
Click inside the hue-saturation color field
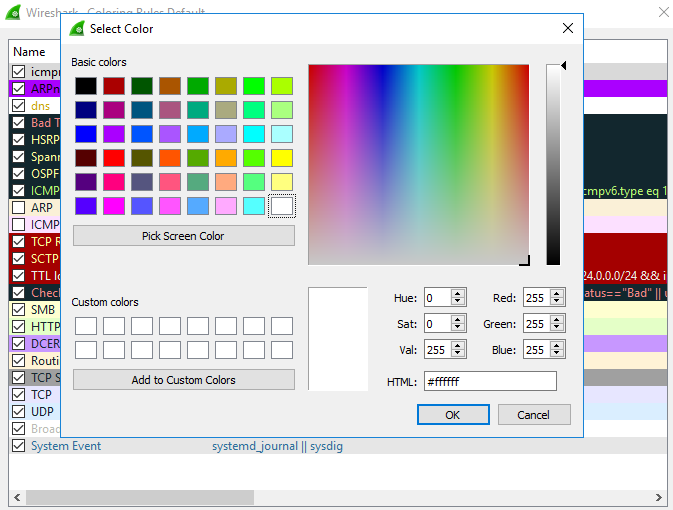point(418,164)
